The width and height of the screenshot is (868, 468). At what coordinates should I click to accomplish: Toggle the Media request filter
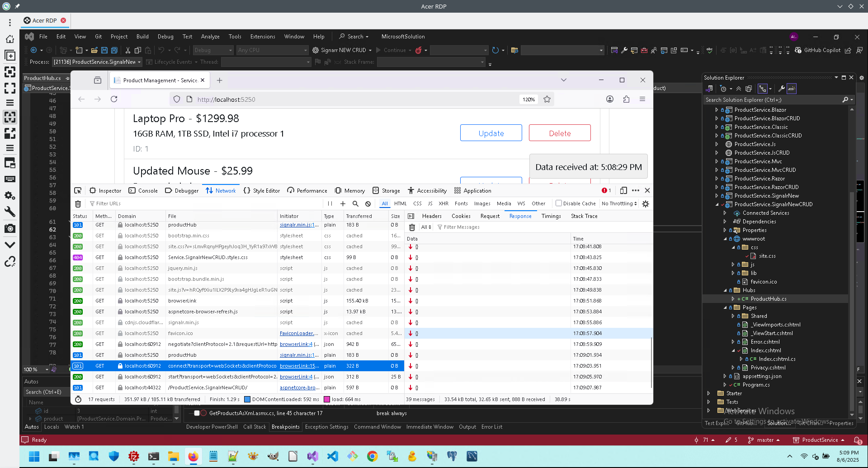pyautogui.click(x=504, y=204)
